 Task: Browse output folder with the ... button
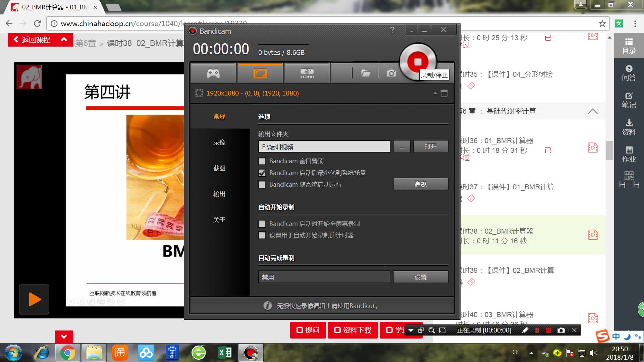coord(401,146)
